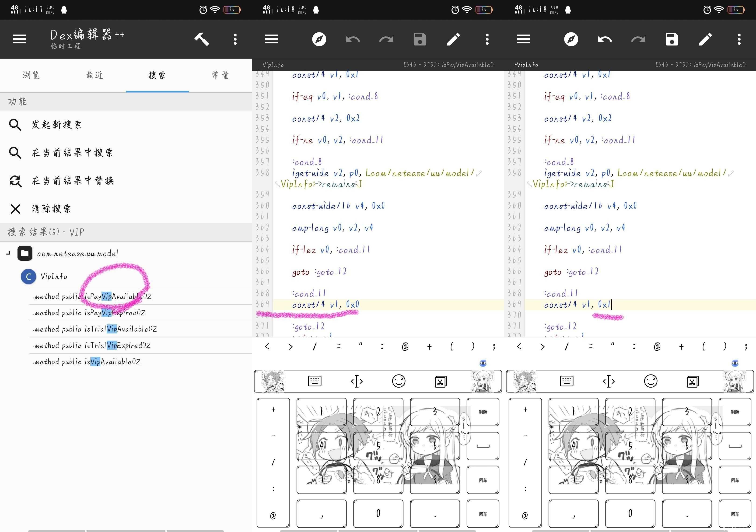
Task: Click line const/4 v1, 0x0 in middle editor
Action: (x=325, y=304)
